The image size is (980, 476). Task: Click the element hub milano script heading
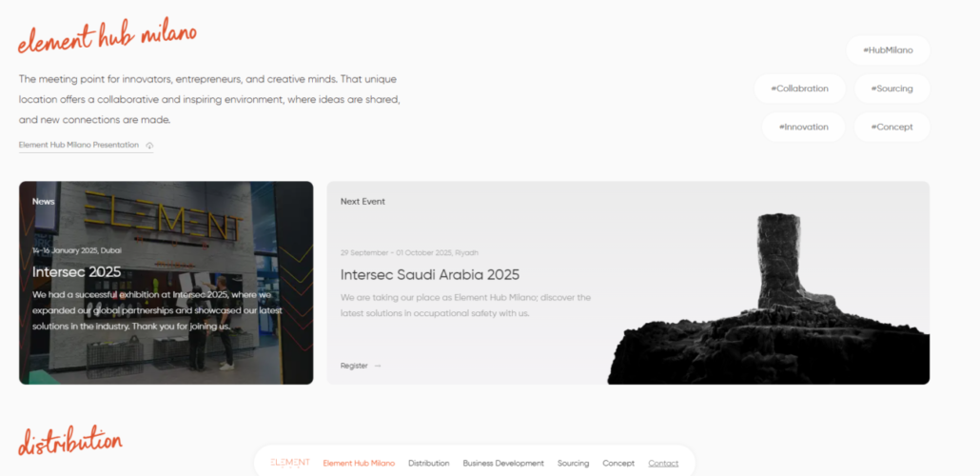click(108, 37)
